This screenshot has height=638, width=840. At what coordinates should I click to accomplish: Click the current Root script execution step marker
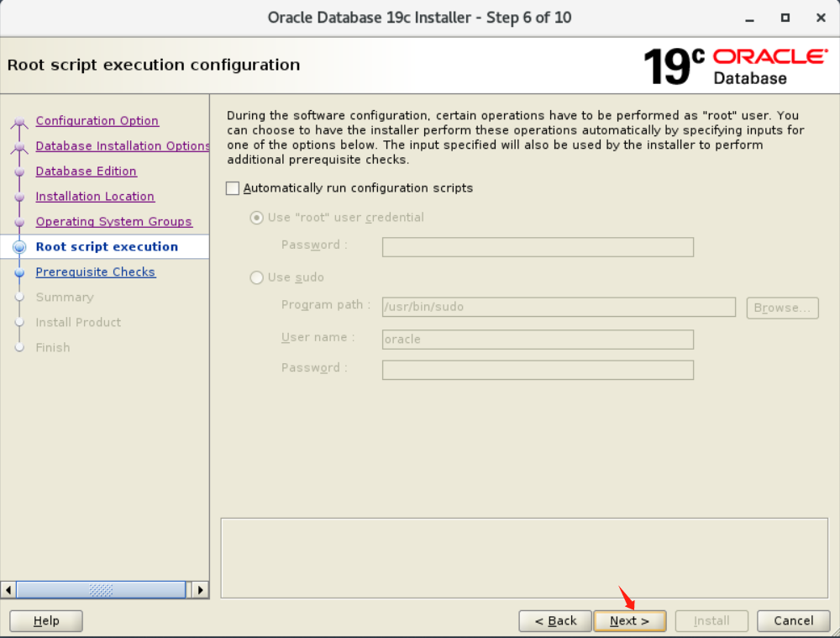click(19, 247)
